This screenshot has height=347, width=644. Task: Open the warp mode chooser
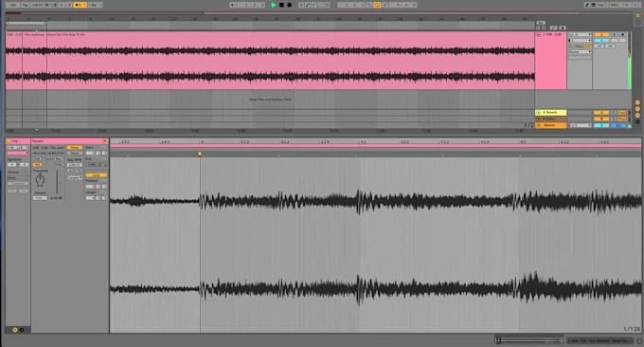pos(75,177)
